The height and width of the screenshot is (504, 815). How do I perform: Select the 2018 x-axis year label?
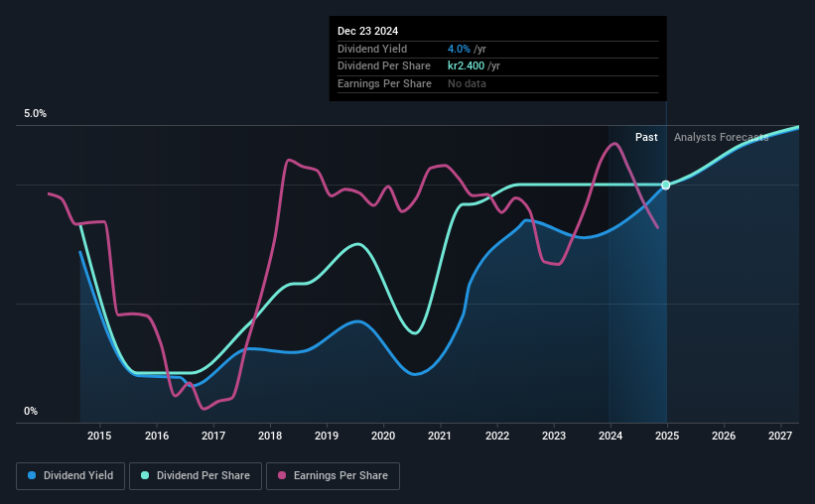pos(270,436)
